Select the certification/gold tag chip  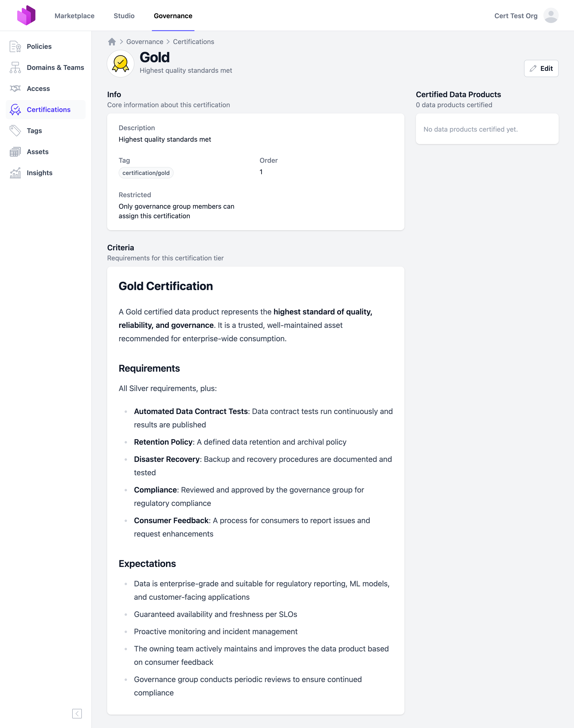[146, 173]
